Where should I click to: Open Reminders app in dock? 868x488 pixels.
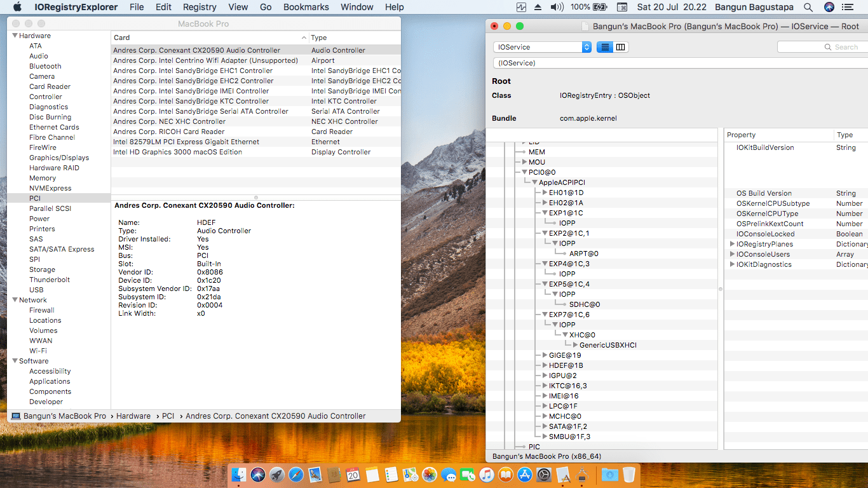(391, 474)
